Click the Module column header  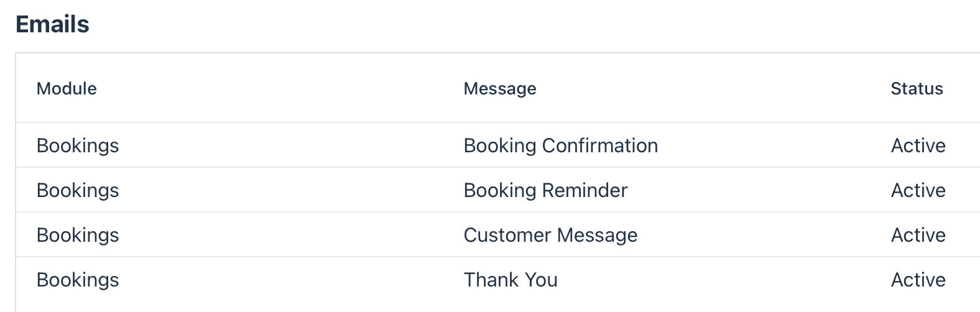click(67, 88)
